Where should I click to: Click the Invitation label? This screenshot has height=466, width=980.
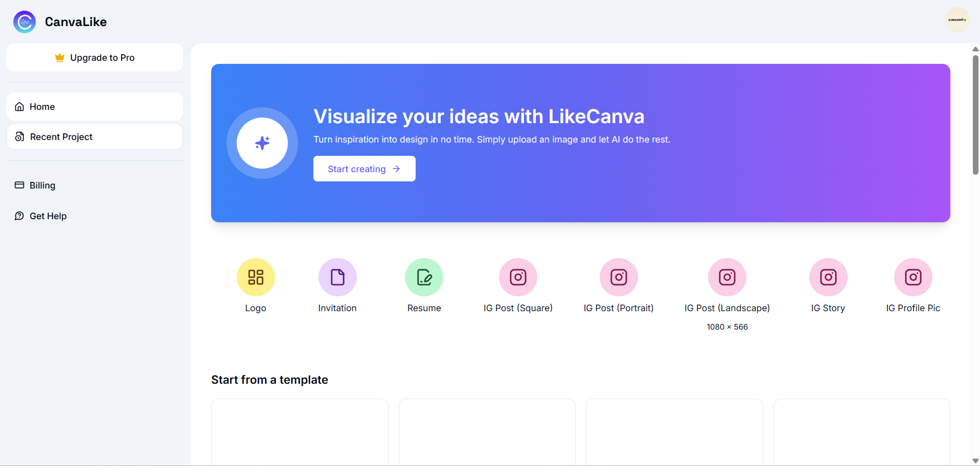[x=337, y=308]
